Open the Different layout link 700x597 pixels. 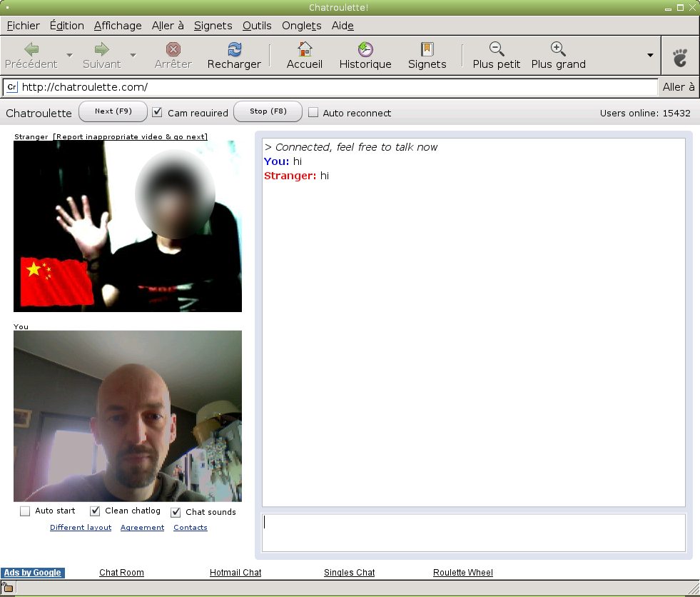[81, 527]
